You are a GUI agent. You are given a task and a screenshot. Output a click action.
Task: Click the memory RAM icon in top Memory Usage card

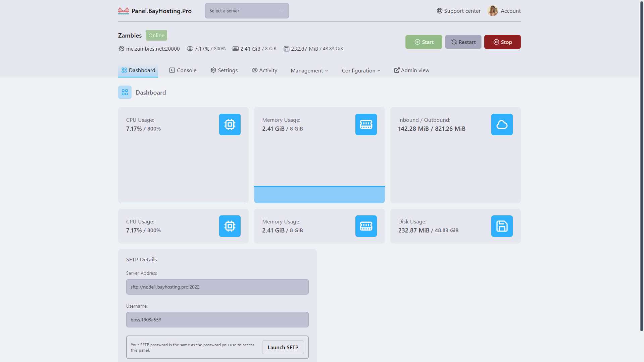[366, 124]
